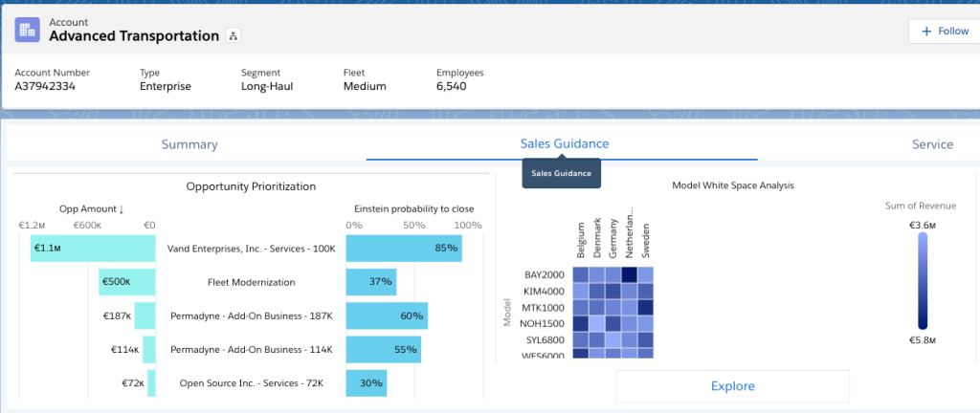The image size is (980, 413).
Task: Click the Germany column label
Action: point(613,239)
